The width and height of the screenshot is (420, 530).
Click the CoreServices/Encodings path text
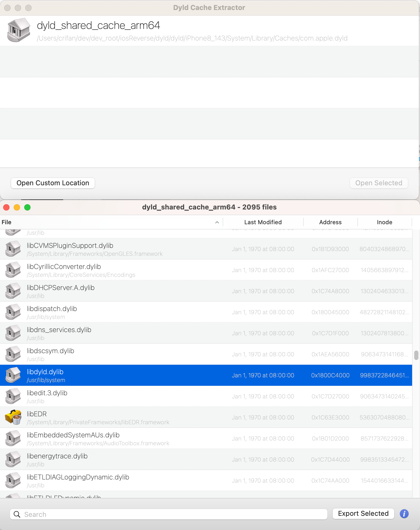(x=81, y=275)
